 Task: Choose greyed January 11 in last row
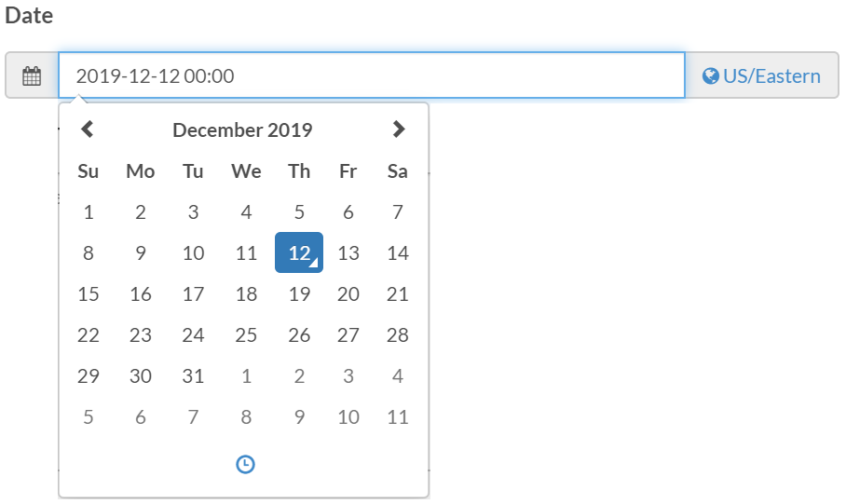pos(398,417)
